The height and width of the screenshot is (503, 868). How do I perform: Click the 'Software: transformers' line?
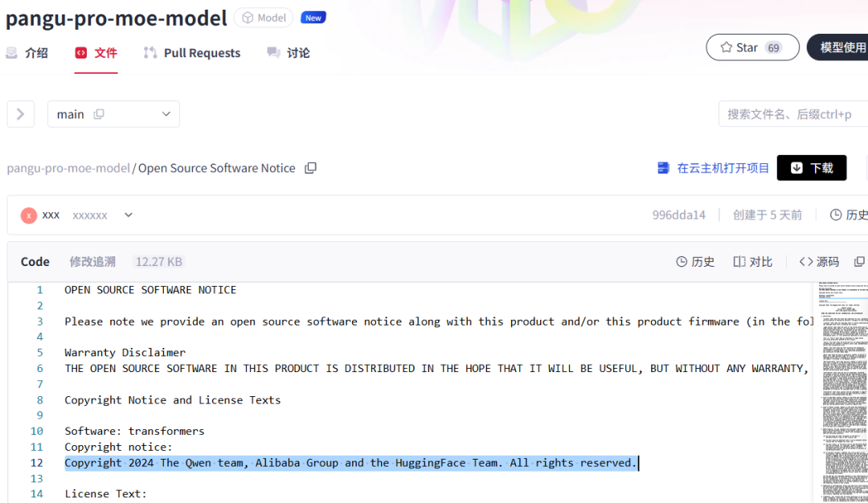(134, 431)
